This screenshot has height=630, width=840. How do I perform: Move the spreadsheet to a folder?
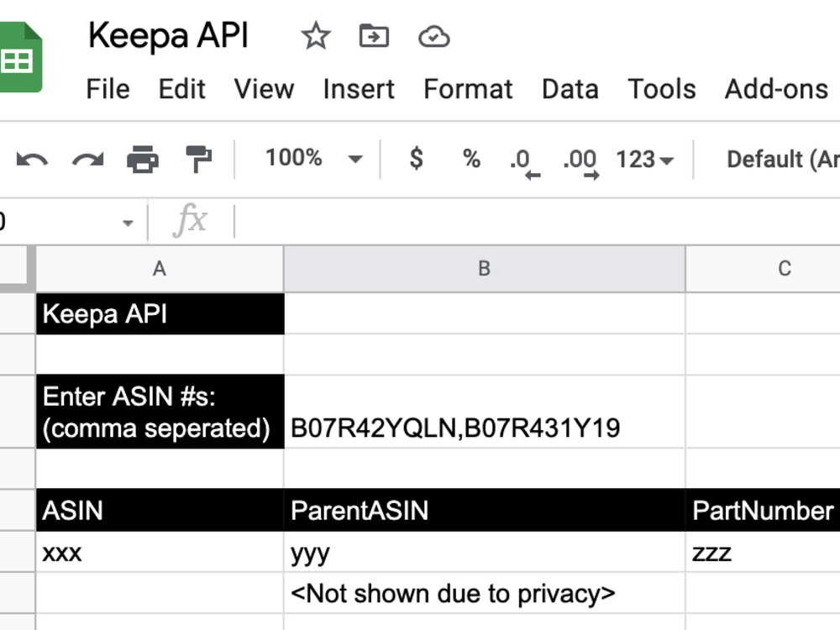(x=374, y=36)
